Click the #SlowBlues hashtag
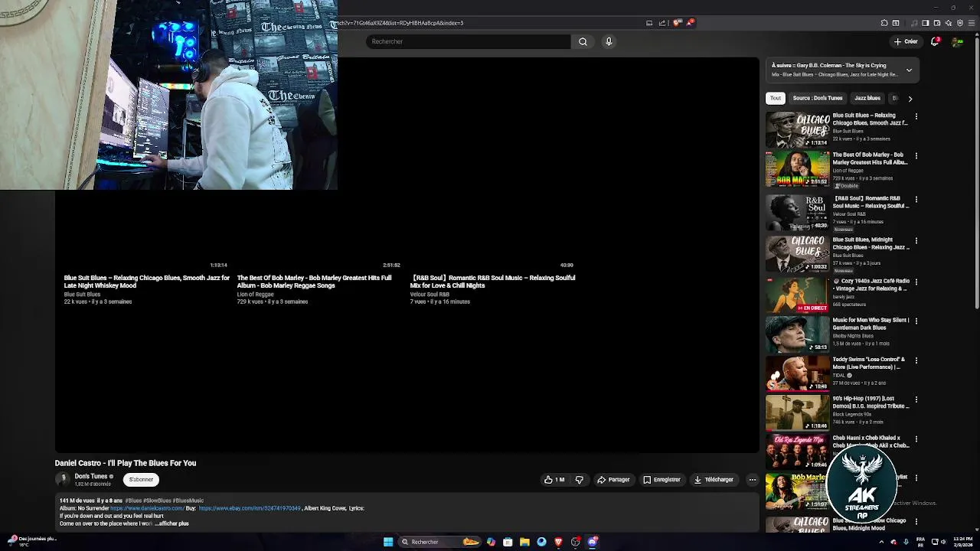Viewport: 980px width, 551px height. coord(156,500)
